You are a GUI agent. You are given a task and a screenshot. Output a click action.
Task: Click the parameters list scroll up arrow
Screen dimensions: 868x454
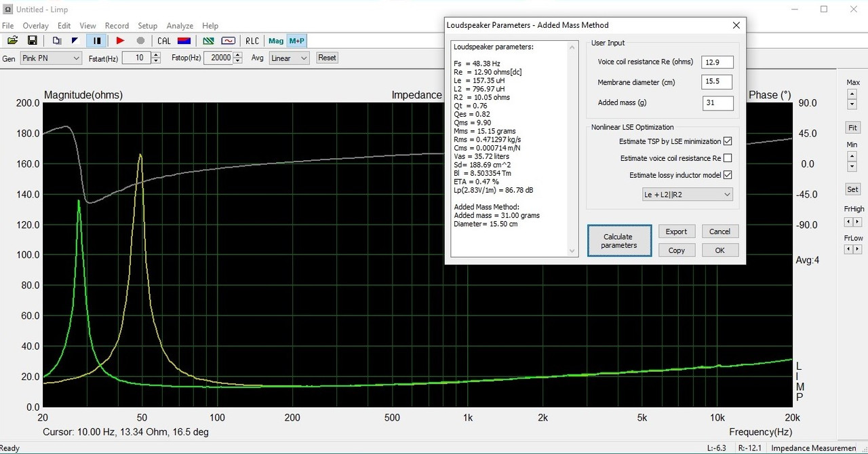572,46
